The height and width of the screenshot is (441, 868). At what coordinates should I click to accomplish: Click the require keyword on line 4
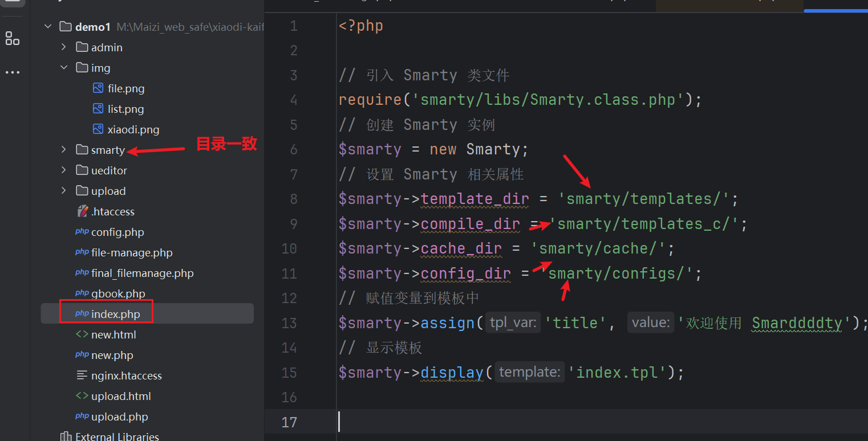click(x=370, y=100)
